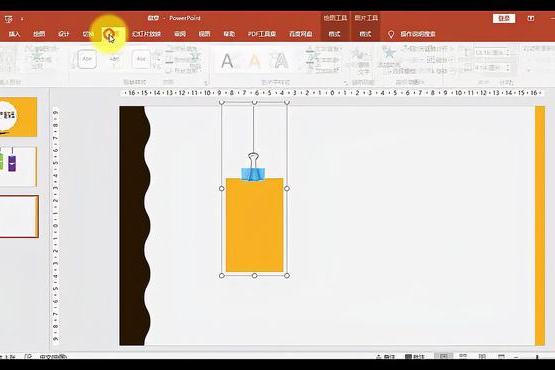Click the slideshow-from-start quick access icon
Viewport: 555px width, 370px height.
(x=8, y=19)
